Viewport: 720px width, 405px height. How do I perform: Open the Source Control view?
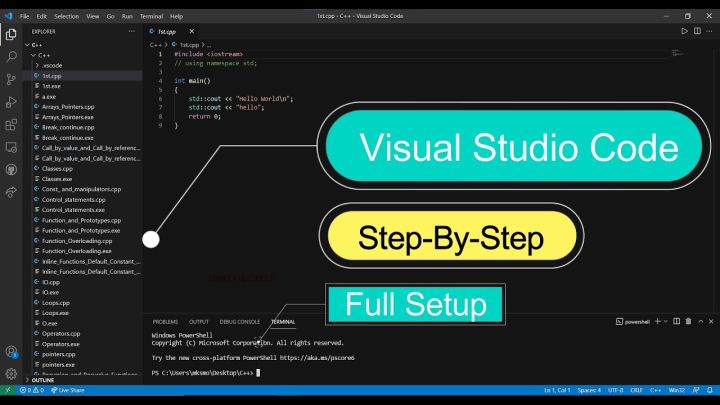click(x=11, y=79)
